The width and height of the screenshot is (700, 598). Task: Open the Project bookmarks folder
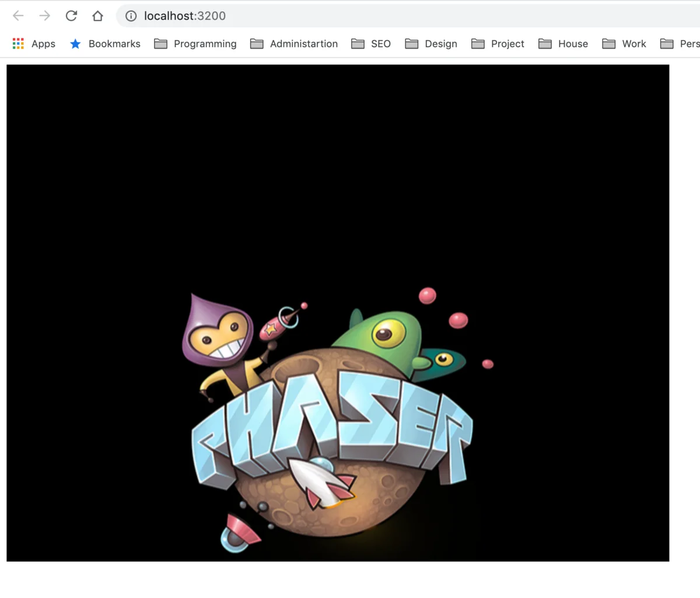498,44
